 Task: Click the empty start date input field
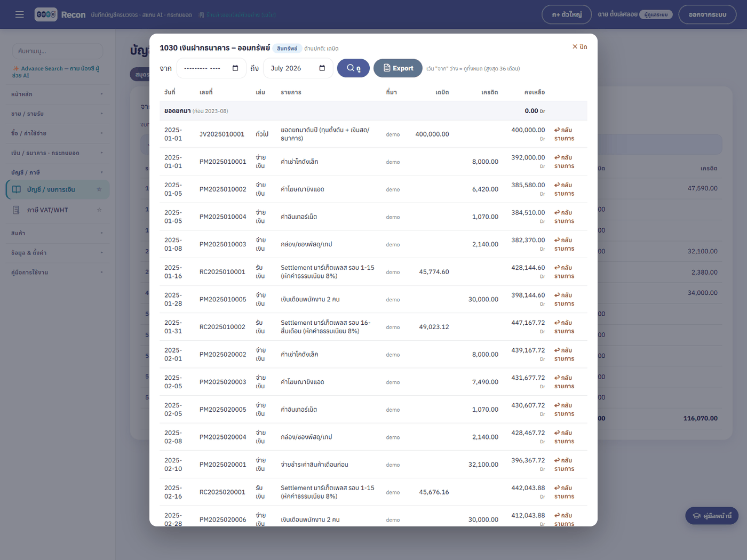[x=211, y=68]
